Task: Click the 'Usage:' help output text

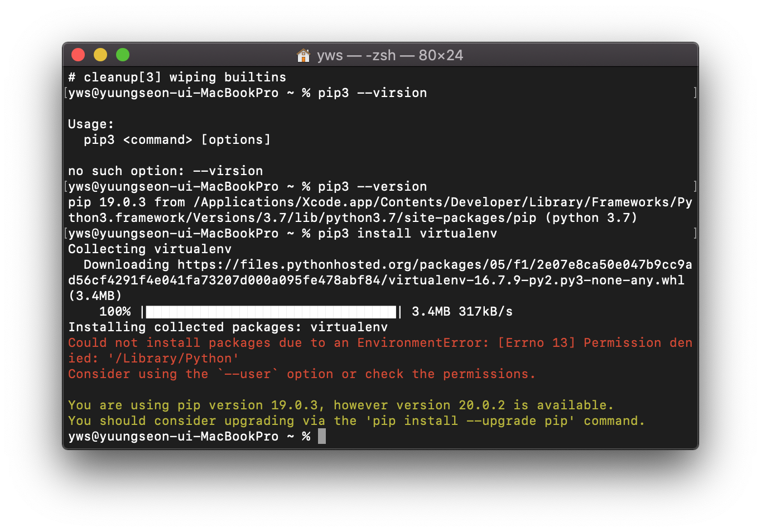Action: tap(91, 124)
